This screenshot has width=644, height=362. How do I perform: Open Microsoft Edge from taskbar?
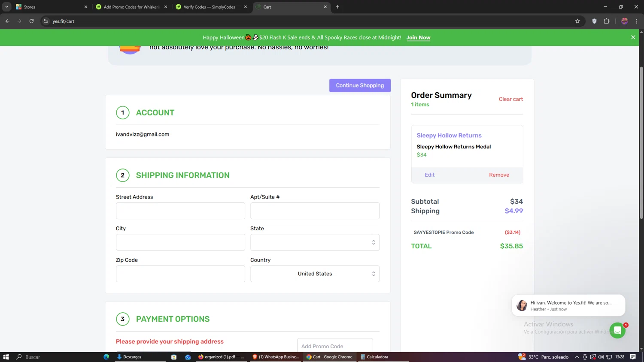tap(106, 357)
